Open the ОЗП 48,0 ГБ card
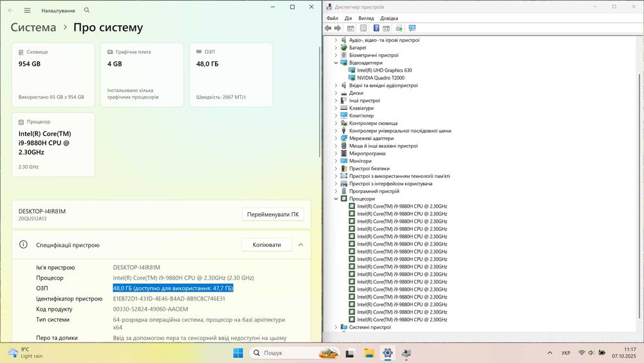 tap(231, 75)
